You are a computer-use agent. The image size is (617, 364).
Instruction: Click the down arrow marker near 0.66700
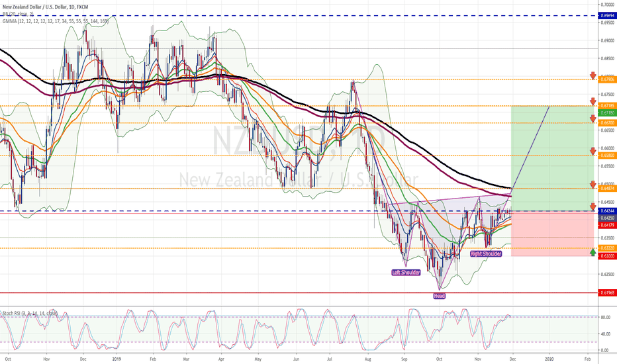pyautogui.click(x=593, y=119)
